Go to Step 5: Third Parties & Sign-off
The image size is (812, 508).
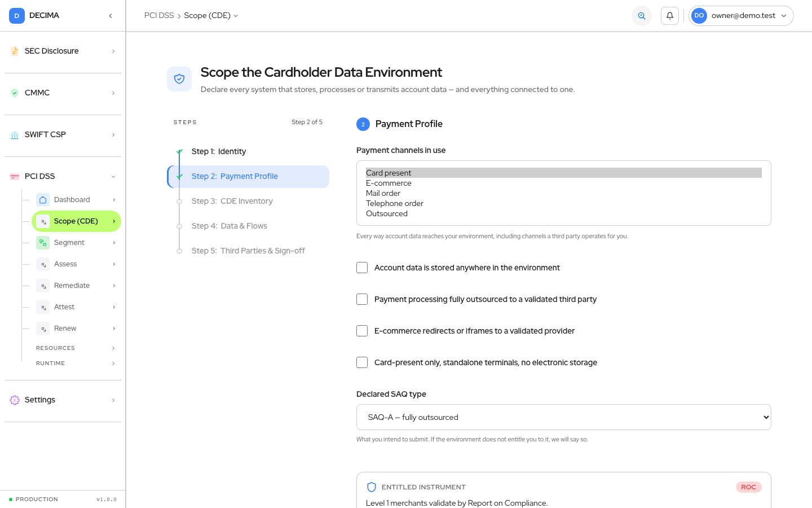point(248,251)
